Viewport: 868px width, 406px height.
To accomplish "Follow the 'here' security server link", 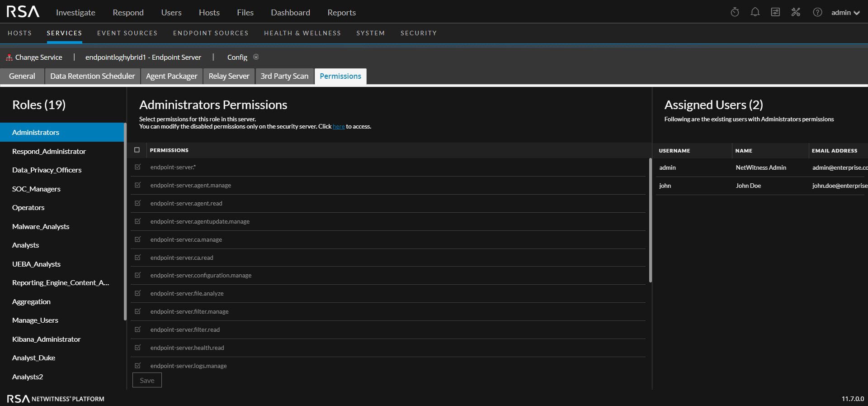I will tap(338, 127).
